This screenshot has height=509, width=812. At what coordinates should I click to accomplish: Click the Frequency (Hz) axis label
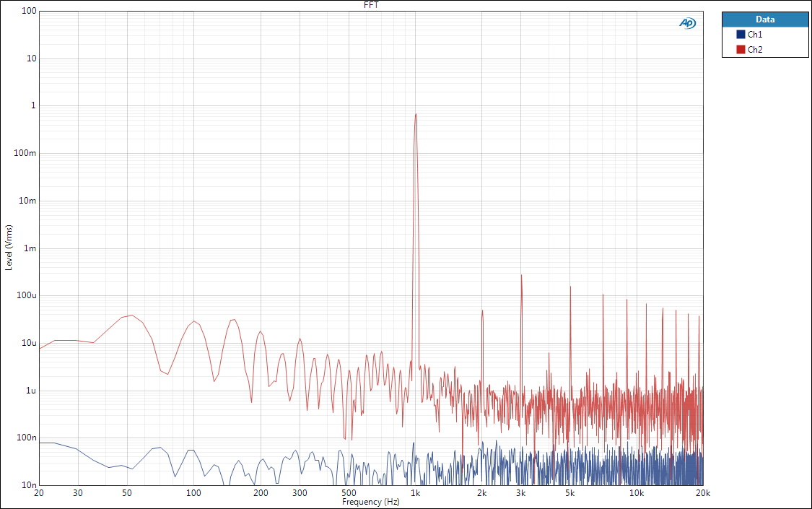tap(370, 502)
